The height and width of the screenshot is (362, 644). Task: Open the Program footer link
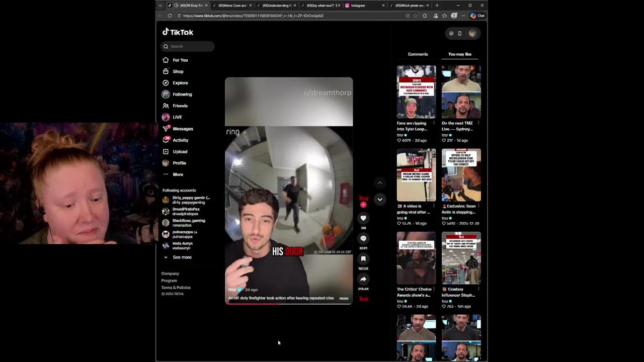tap(169, 281)
